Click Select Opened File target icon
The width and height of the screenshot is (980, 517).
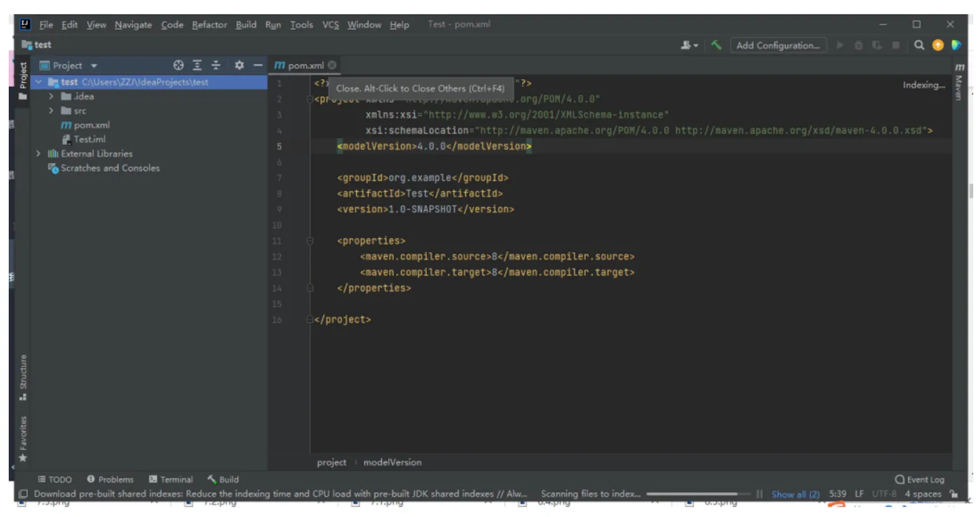click(x=178, y=65)
